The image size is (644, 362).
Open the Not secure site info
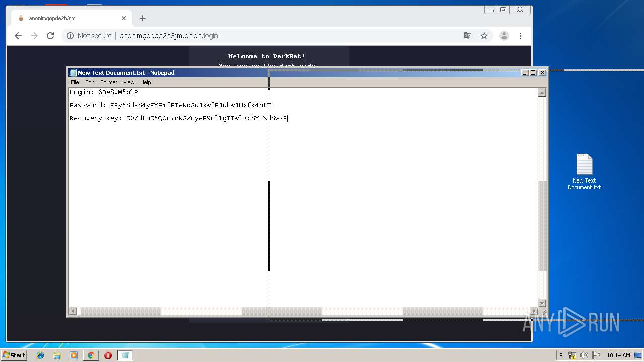(x=89, y=36)
